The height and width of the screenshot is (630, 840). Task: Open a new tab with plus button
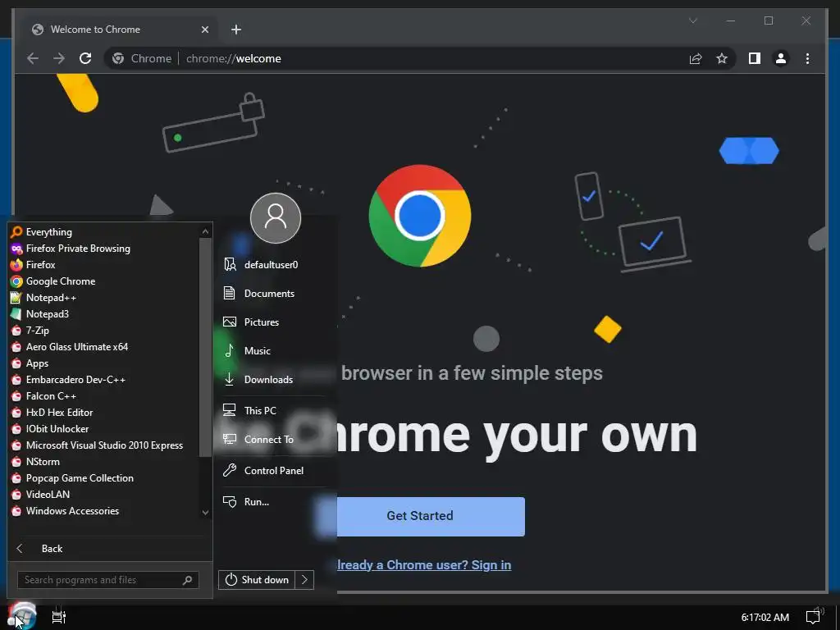point(235,30)
